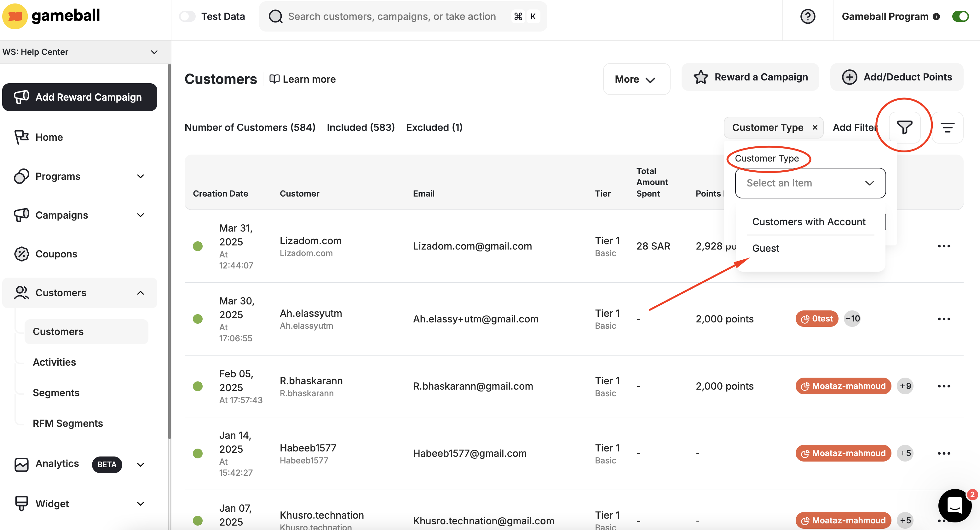Click the search customers input field
This screenshot has height=530, width=980.
point(392,16)
